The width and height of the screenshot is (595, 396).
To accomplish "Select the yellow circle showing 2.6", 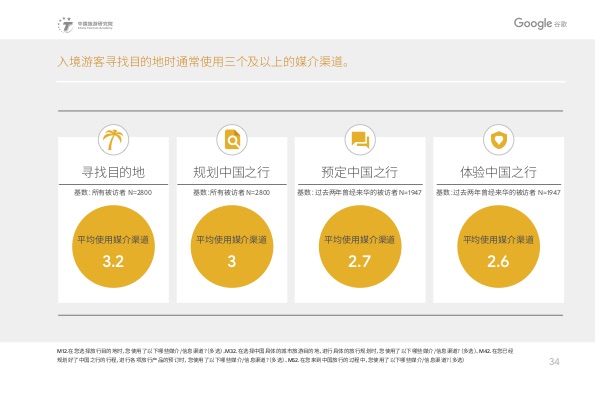I will coord(498,246).
